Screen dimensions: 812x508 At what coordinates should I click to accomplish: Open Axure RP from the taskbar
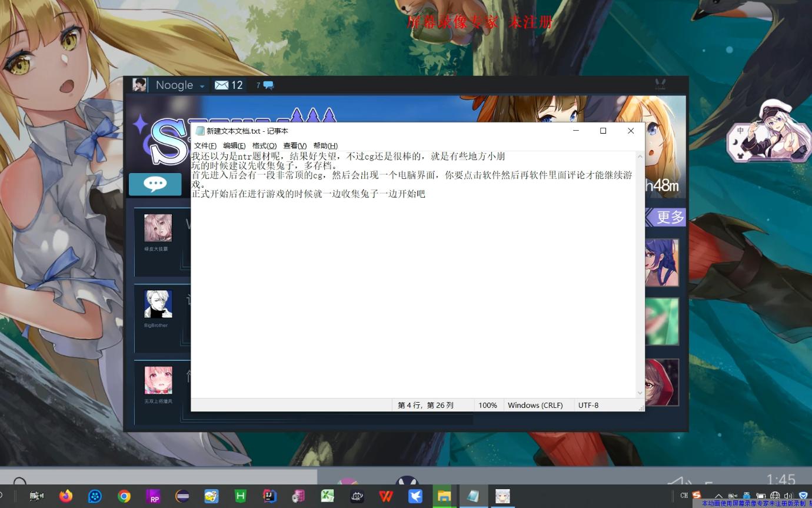[153, 496]
